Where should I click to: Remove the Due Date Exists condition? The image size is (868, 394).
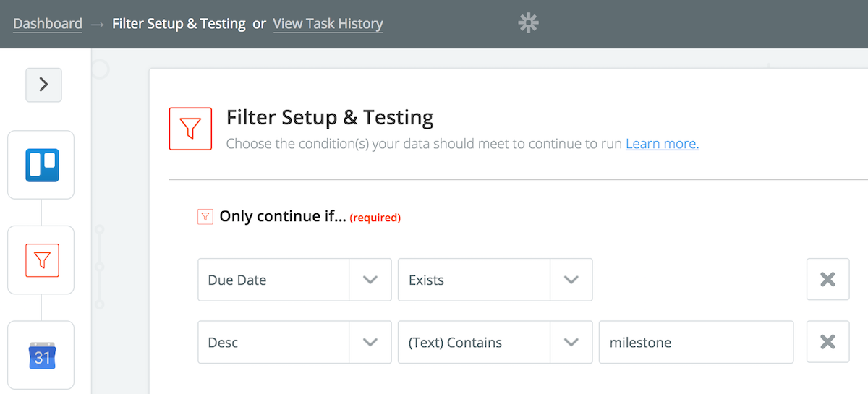pos(827,279)
